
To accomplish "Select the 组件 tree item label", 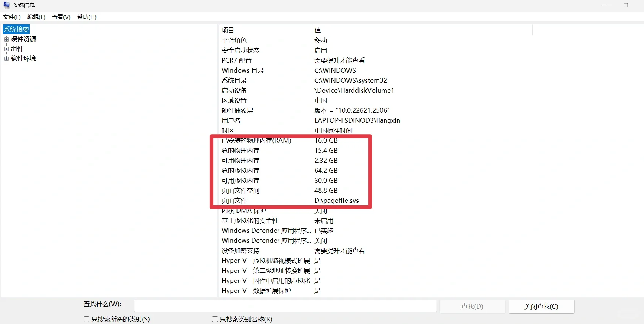I will click(x=17, y=49).
